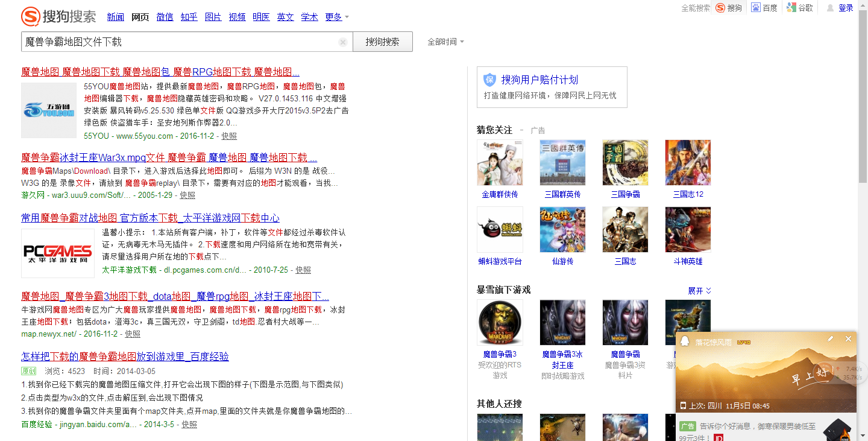
Task: Open the 金庸群侠传 game thumbnail
Action: 500,163
